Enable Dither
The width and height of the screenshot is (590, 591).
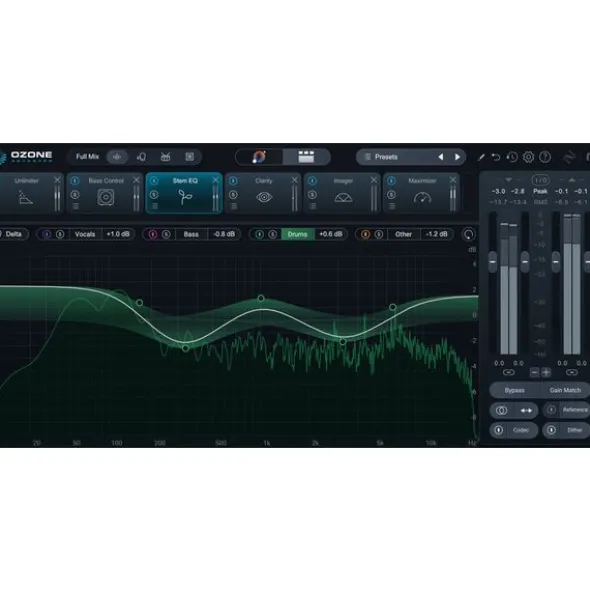(551, 430)
